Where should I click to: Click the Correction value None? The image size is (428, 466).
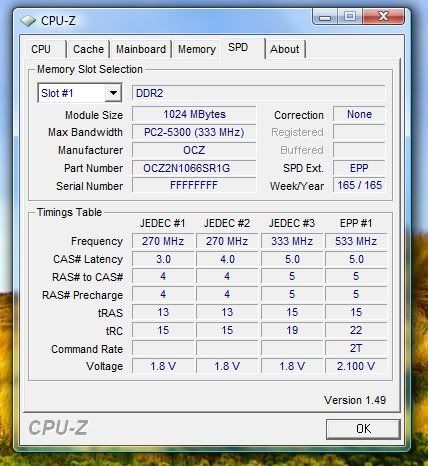click(x=359, y=114)
